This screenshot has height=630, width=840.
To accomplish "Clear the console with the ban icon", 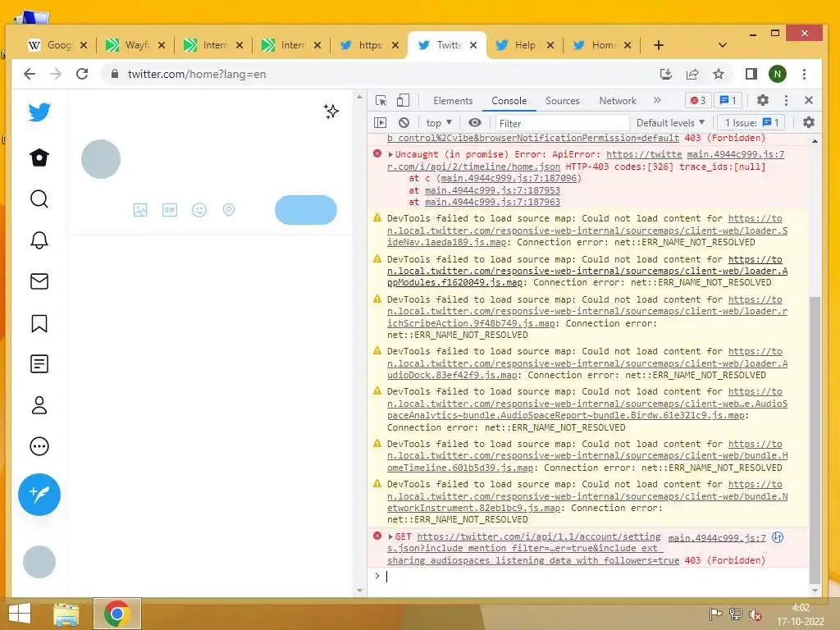I will pyautogui.click(x=404, y=123).
